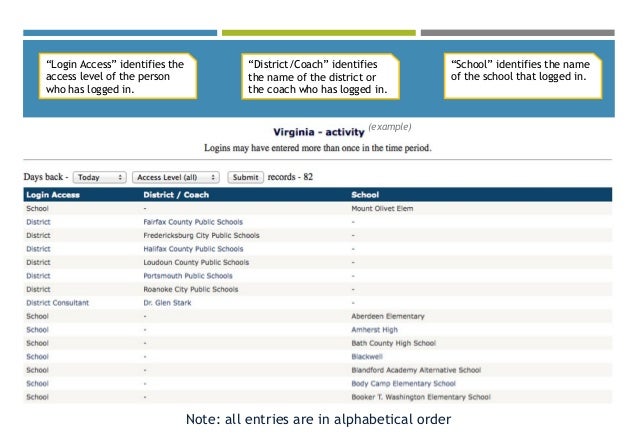Click the "Login Access" explanation callout
Viewport: 638px width, 447px height.
pos(118,76)
